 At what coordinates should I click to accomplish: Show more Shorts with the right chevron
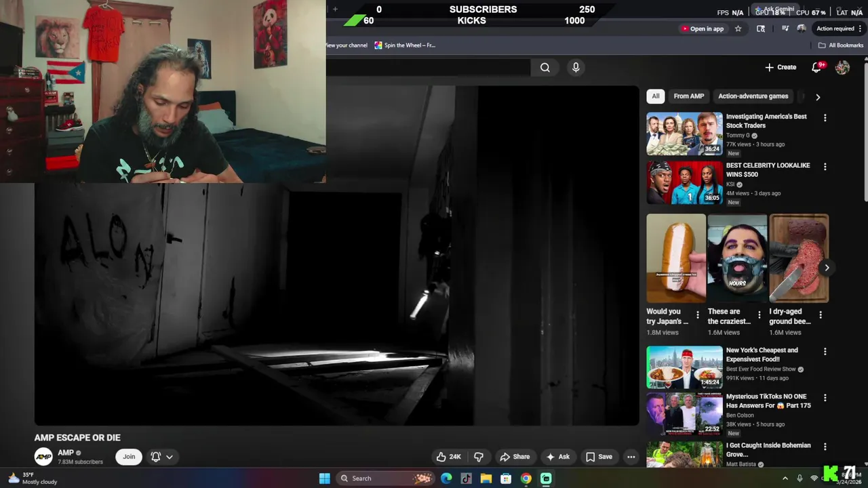[827, 268]
